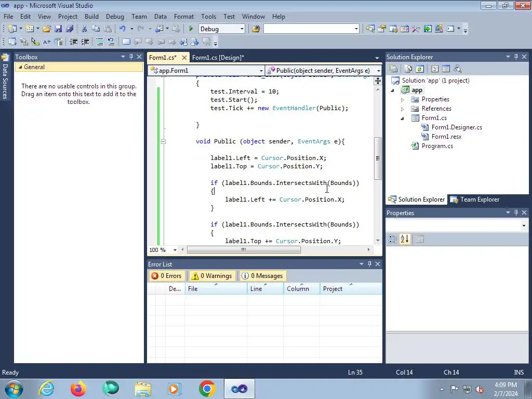
Task: Start debugging with the green play icon
Action: pos(191,29)
